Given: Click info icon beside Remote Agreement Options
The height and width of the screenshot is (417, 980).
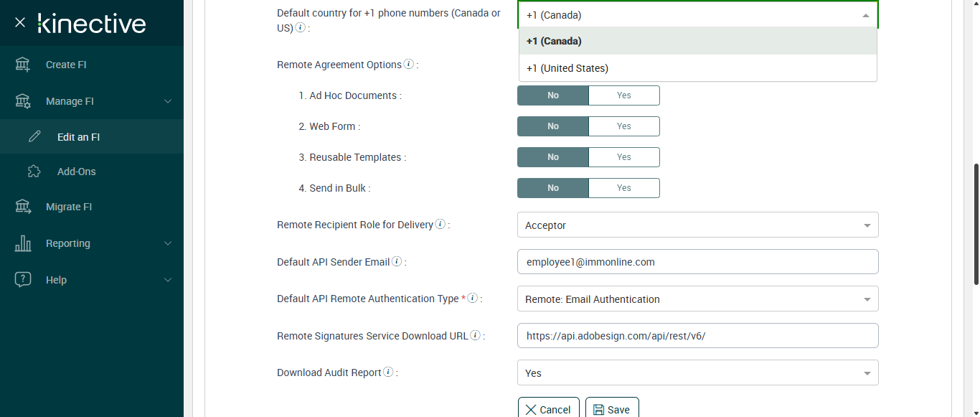Looking at the screenshot, I should [409, 64].
